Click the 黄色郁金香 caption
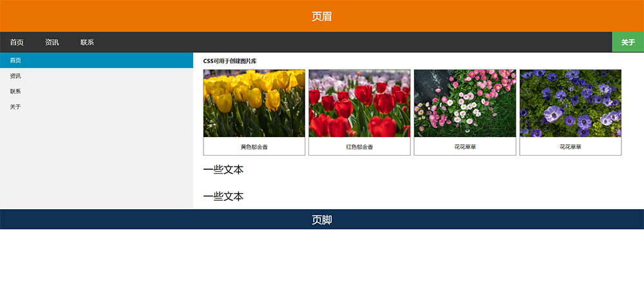 254,147
